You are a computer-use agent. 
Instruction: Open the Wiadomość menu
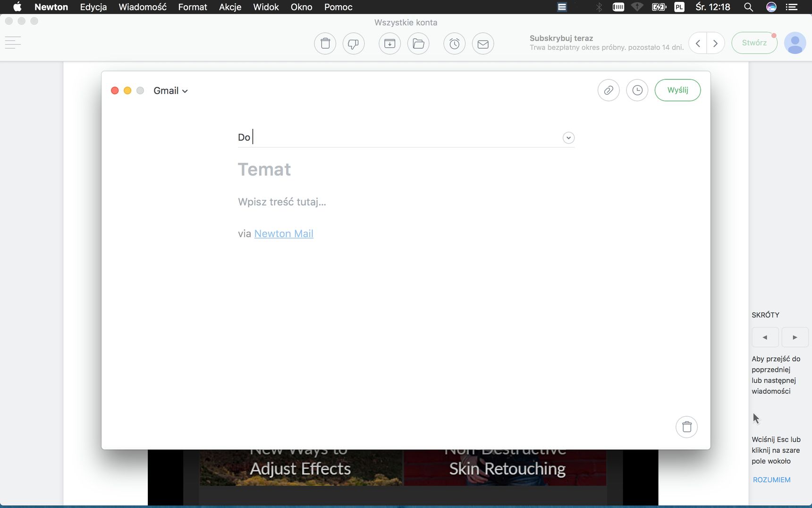[x=143, y=7]
